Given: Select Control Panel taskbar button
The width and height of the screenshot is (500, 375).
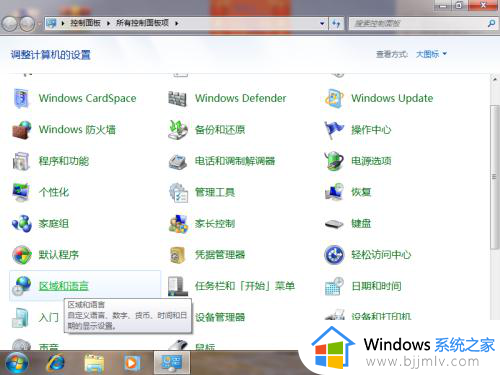Looking at the screenshot, I should coord(171,363).
